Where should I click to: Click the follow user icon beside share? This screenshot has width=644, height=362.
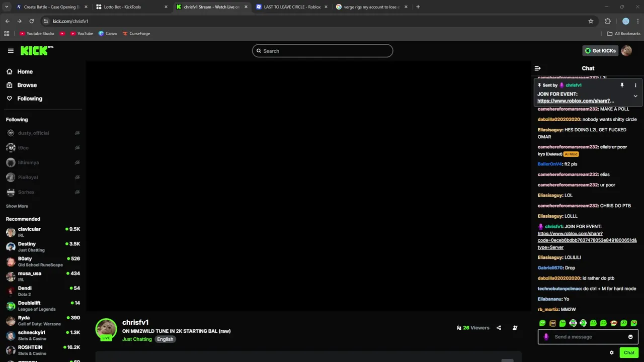515,328
